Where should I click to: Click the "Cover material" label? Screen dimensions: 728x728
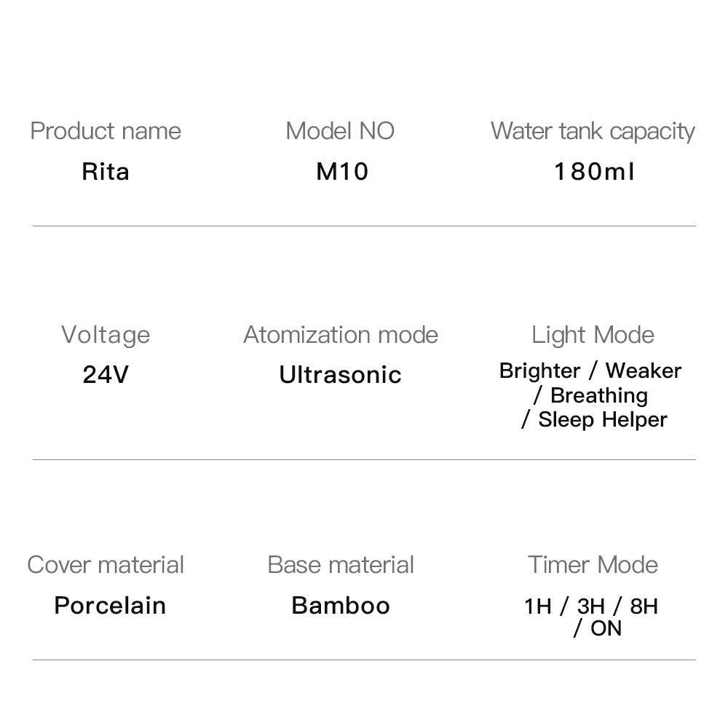tap(106, 565)
